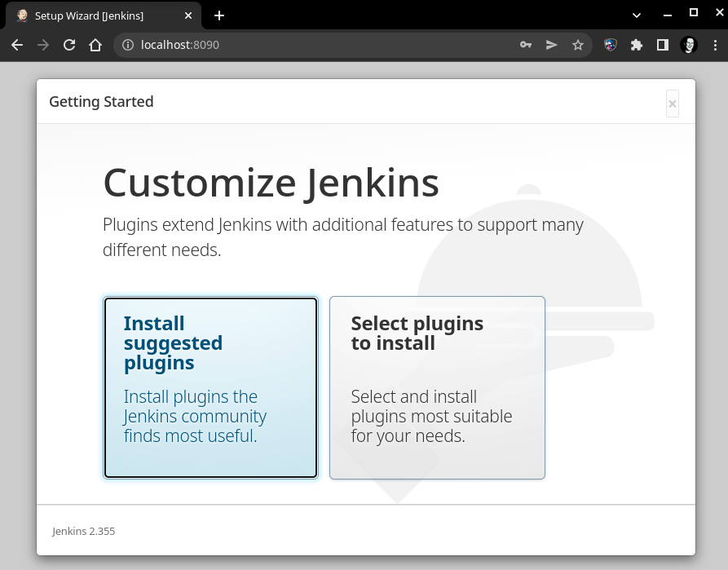Image resolution: width=728 pixels, height=570 pixels.
Task: Open a new browser tab
Action: [x=219, y=15]
